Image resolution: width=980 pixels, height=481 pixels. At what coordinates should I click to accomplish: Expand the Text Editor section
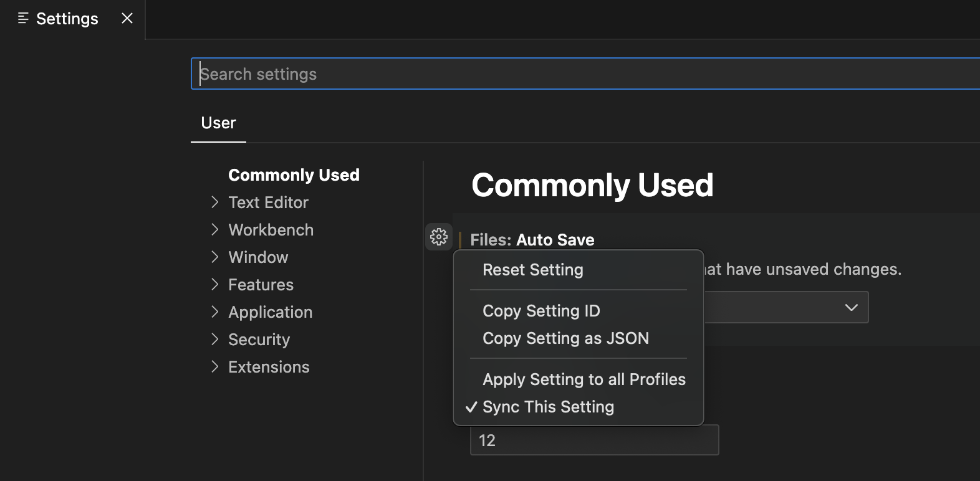pos(215,202)
